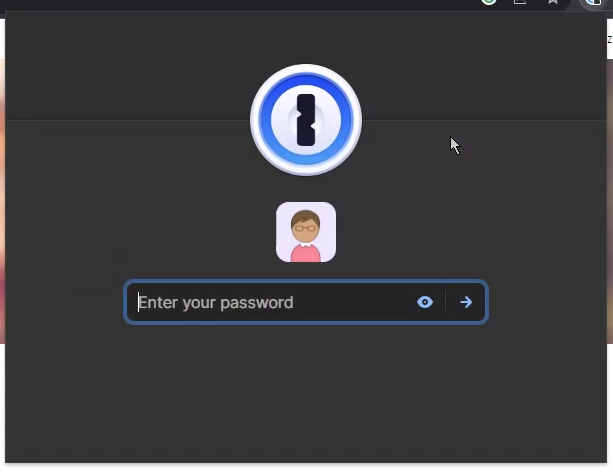Submit the password using the arrow button

[466, 302]
